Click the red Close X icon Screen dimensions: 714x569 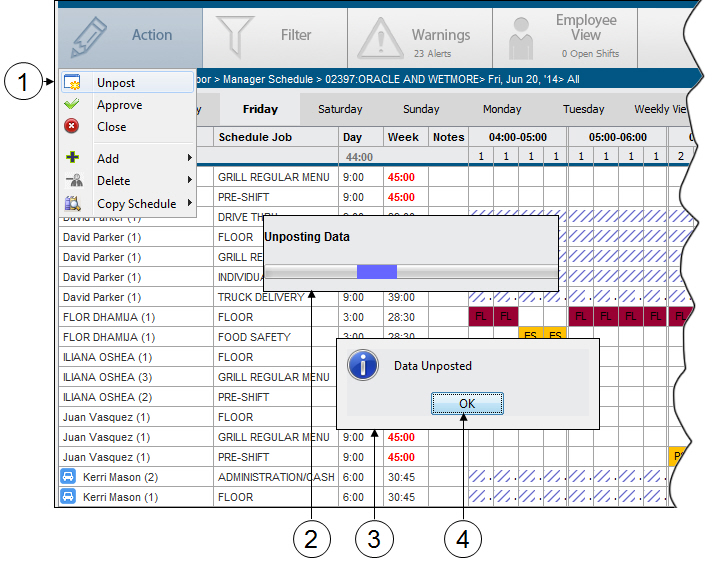tap(71, 126)
